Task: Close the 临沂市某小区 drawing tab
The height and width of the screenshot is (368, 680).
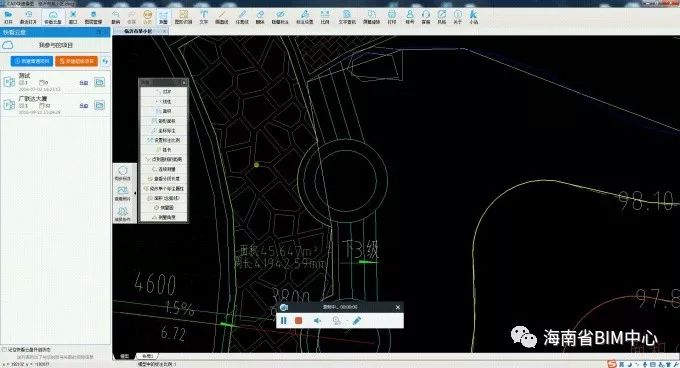Action: 164,31
